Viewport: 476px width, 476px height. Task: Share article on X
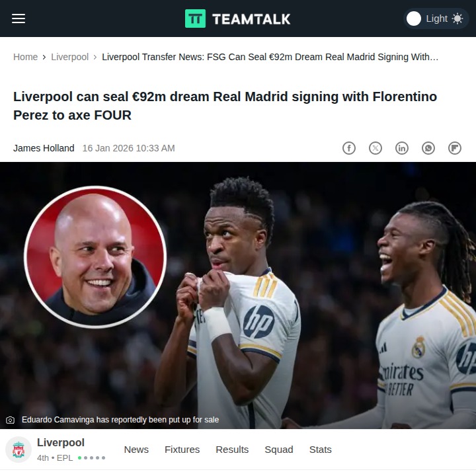(376, 148)
